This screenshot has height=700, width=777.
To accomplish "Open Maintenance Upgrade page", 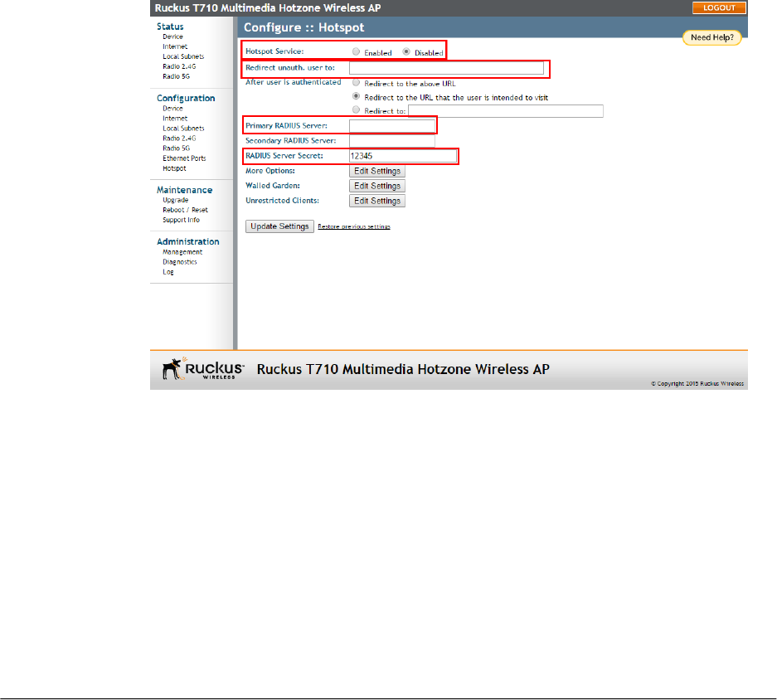I will click(176, 200).
